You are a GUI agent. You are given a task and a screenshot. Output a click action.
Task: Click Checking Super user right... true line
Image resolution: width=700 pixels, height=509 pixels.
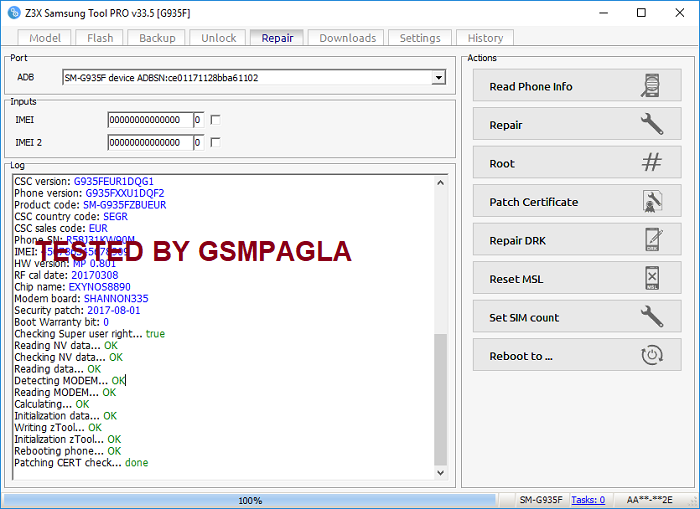(x=90, y=334)
